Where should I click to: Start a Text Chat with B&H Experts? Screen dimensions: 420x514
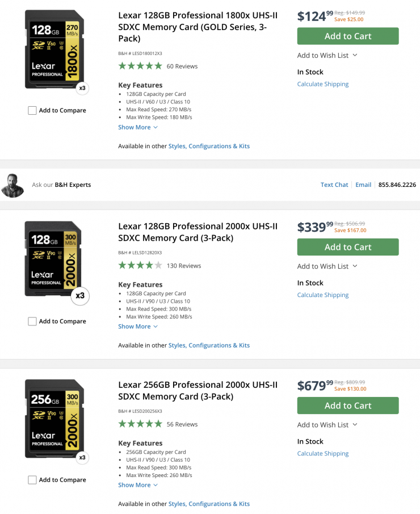[x=334, y=185]
